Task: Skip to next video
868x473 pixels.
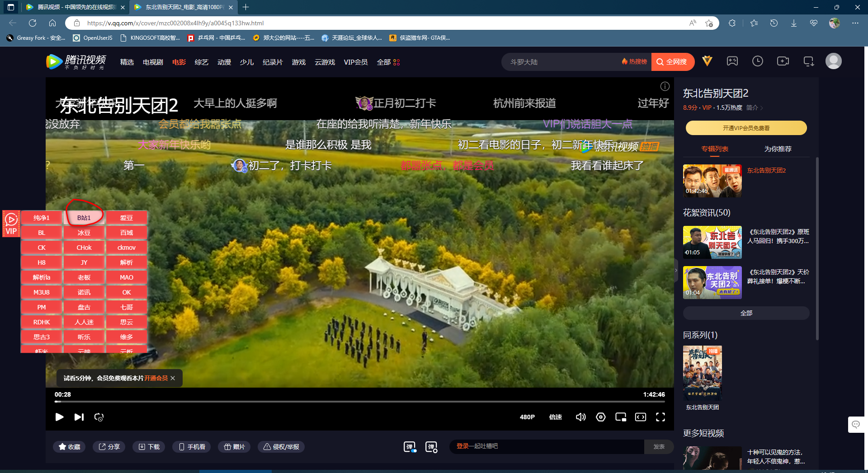Action: (79, 417)
